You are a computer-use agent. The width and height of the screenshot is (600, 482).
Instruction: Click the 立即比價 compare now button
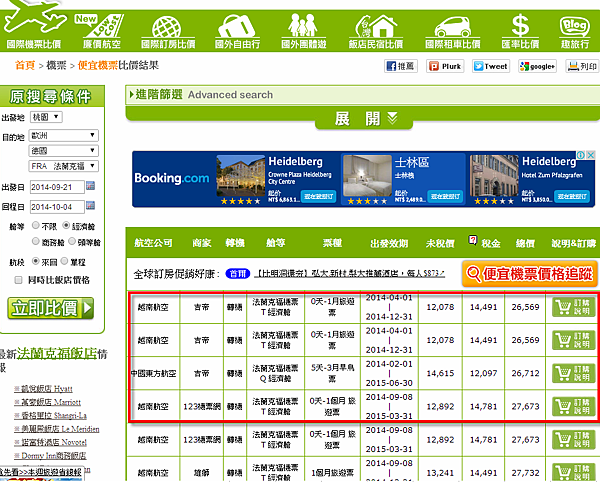click(51, 308)
